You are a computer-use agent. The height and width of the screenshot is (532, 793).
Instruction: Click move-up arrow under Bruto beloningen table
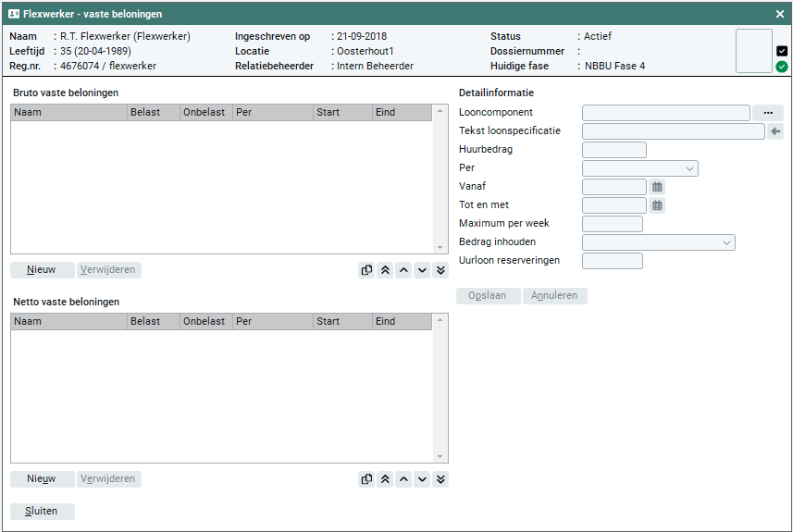(x=403, y=270)
